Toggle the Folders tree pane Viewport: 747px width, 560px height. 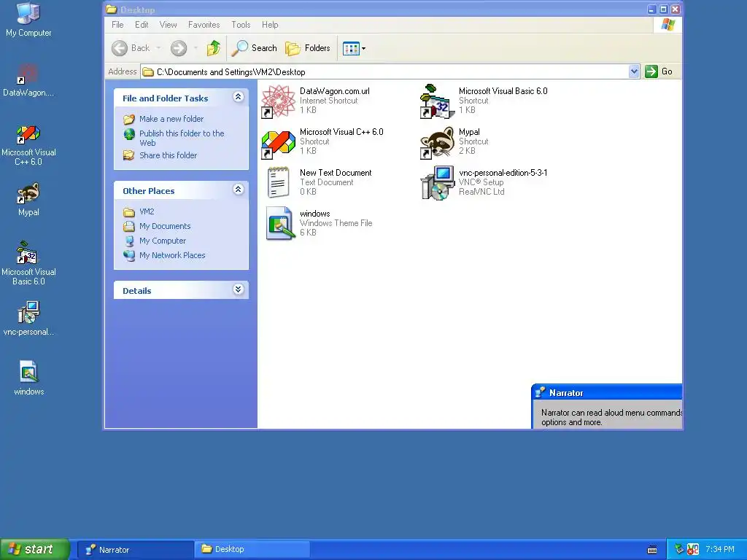[x=308, y=48]
